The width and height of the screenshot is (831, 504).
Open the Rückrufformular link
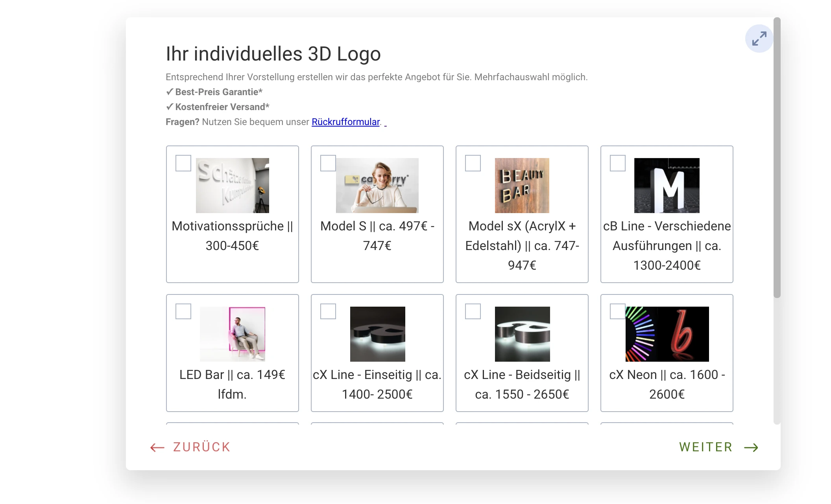[345, 122]
